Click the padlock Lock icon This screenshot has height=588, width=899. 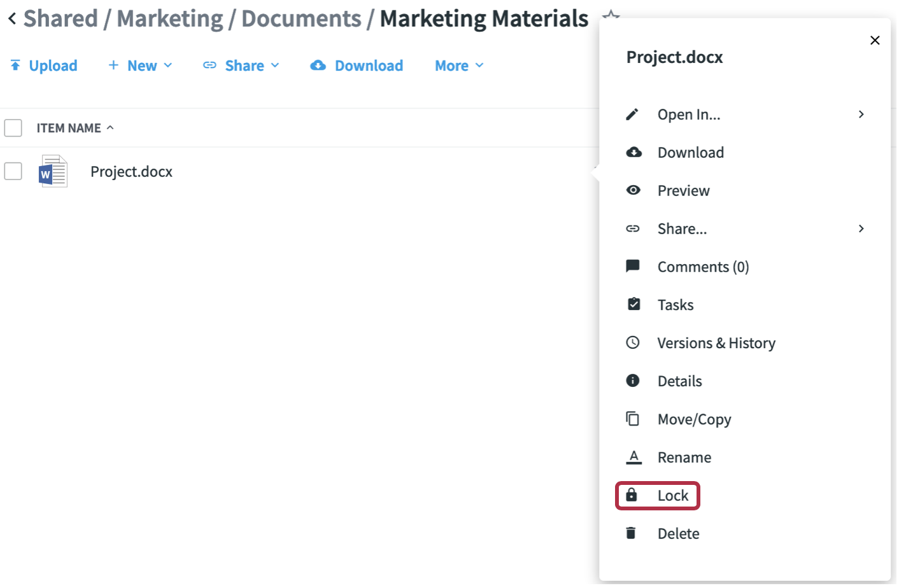coord(632,494)
